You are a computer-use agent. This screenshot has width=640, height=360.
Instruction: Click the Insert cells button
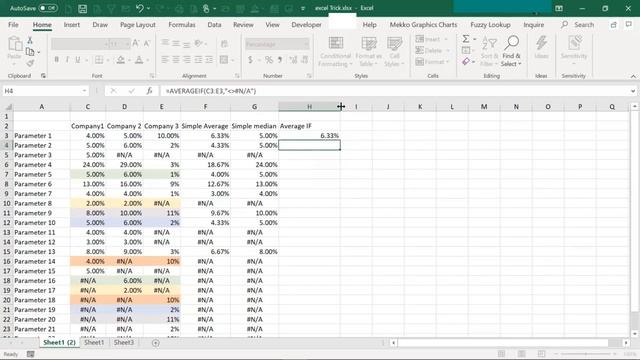[431, 39]
